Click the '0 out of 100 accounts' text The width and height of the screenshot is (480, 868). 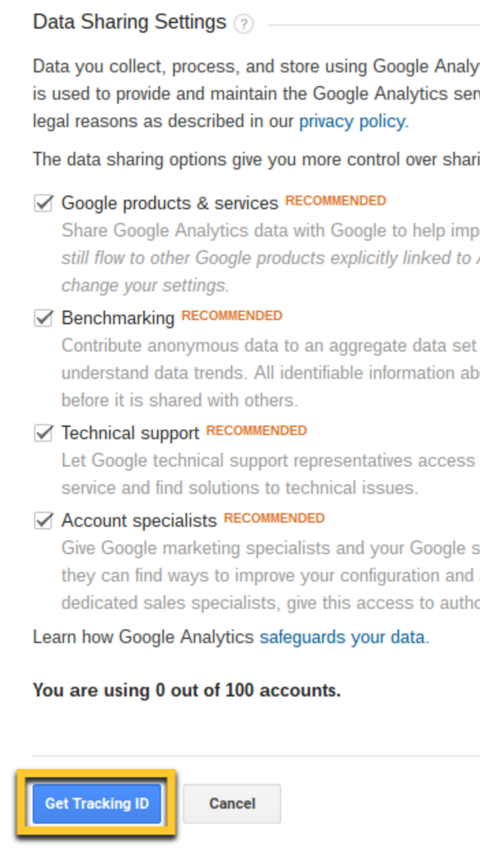[x=186, y=691]
